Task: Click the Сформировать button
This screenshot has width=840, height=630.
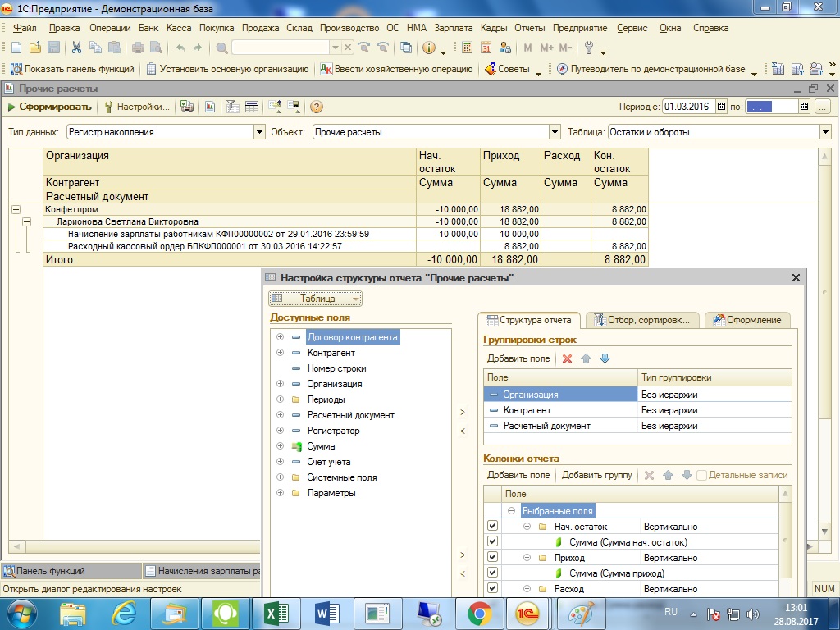Action: [49, 107]
